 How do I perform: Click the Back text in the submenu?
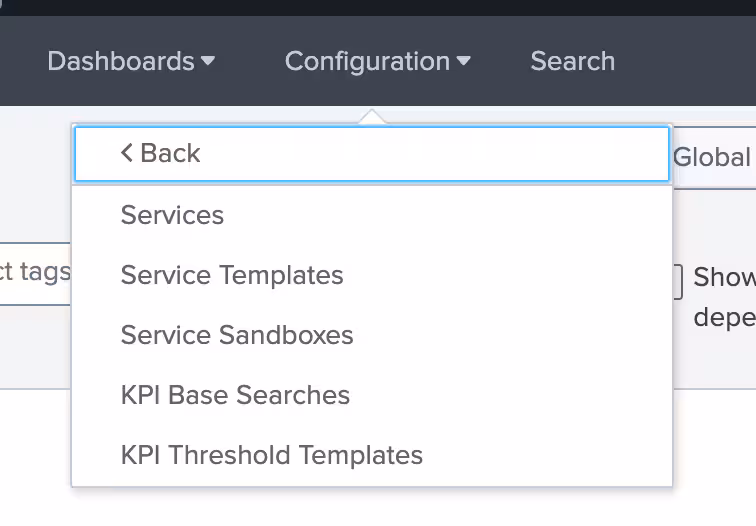click(x=170, y=153)
